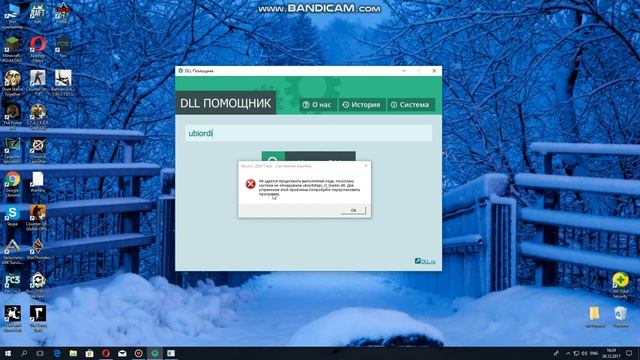The width and height of the screenshot is (640, 360).
Task: Close the system error dialog
Action: click(x=366, y=166)
